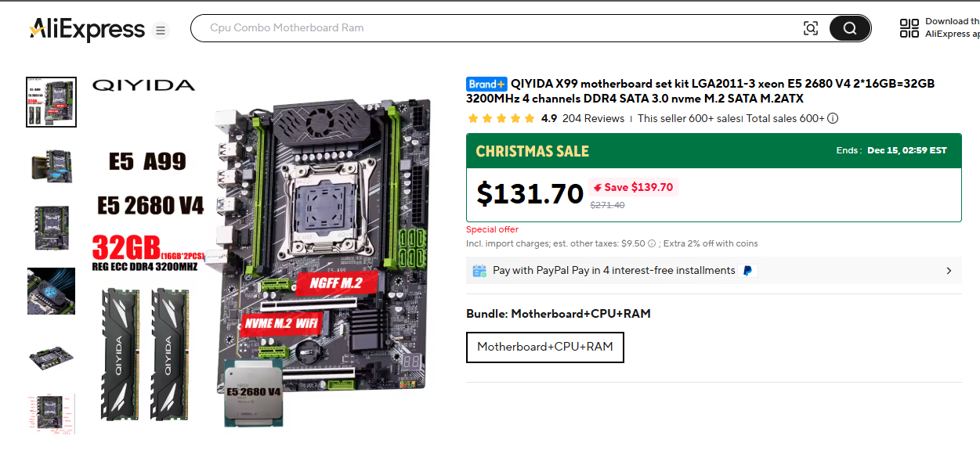Click the PayPal logo icon
980x450 pixels.
[x=748, y=271]
